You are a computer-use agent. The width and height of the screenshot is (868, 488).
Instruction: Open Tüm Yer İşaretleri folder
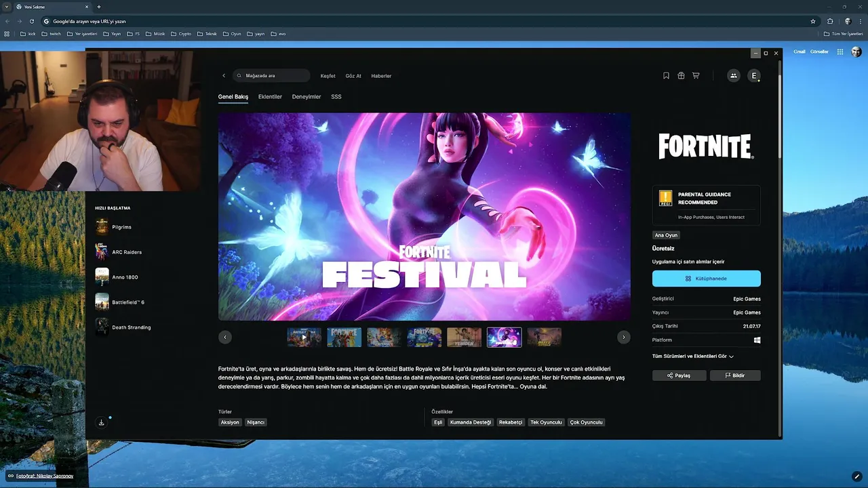843,34
